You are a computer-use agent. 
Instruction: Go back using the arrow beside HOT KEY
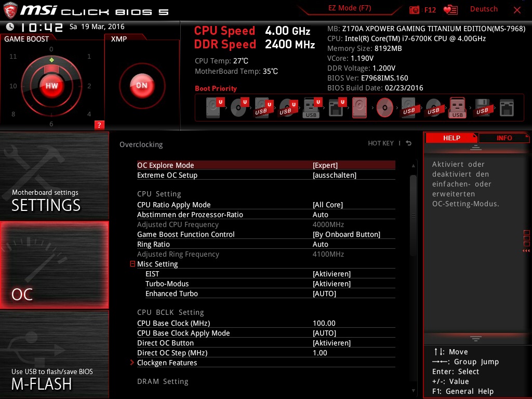(x=409, y=143)
